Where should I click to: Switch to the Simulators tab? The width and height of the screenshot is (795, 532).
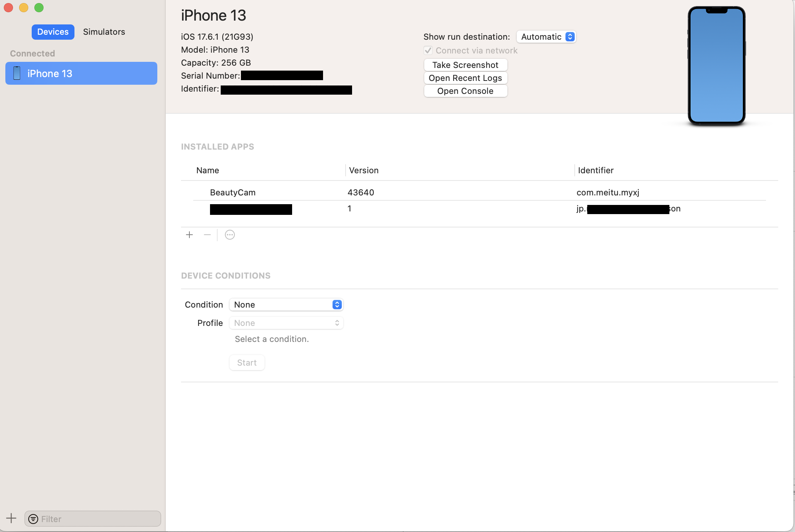coord(104,32)
